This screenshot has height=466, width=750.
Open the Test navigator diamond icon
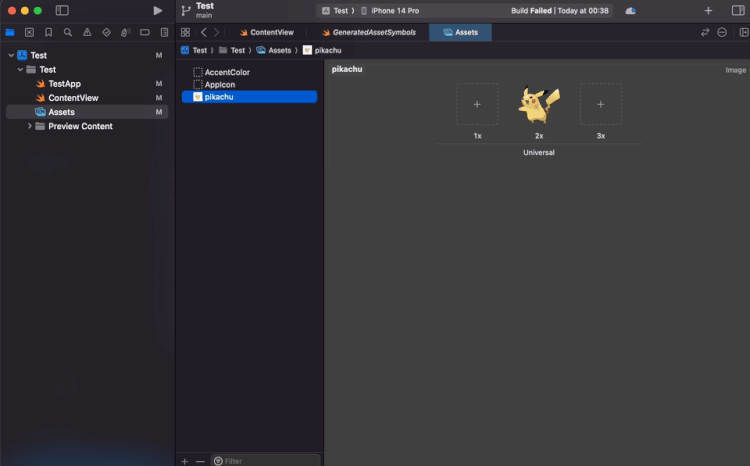tap(106, 33)
